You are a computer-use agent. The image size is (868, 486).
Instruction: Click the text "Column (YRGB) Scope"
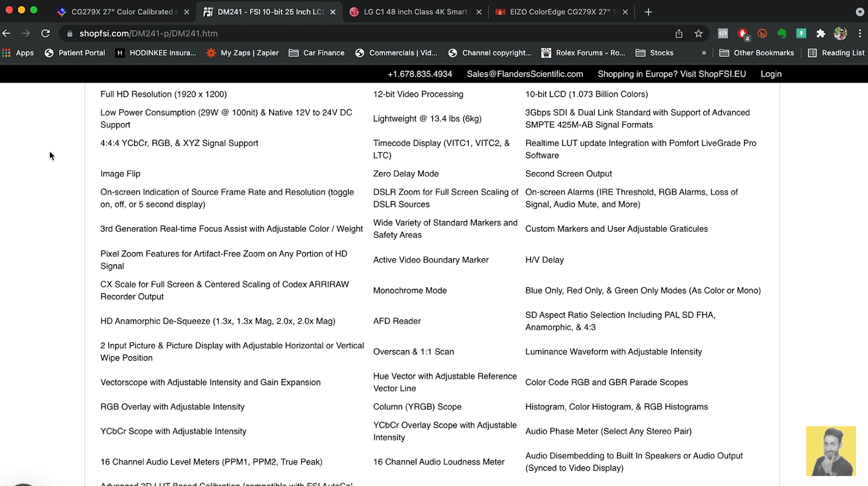(x=417, y=407)
